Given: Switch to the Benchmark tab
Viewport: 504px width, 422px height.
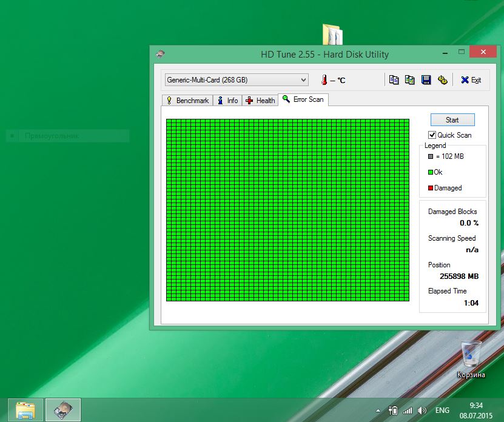Looking at the screenshot, I should [x=187, y=101].
